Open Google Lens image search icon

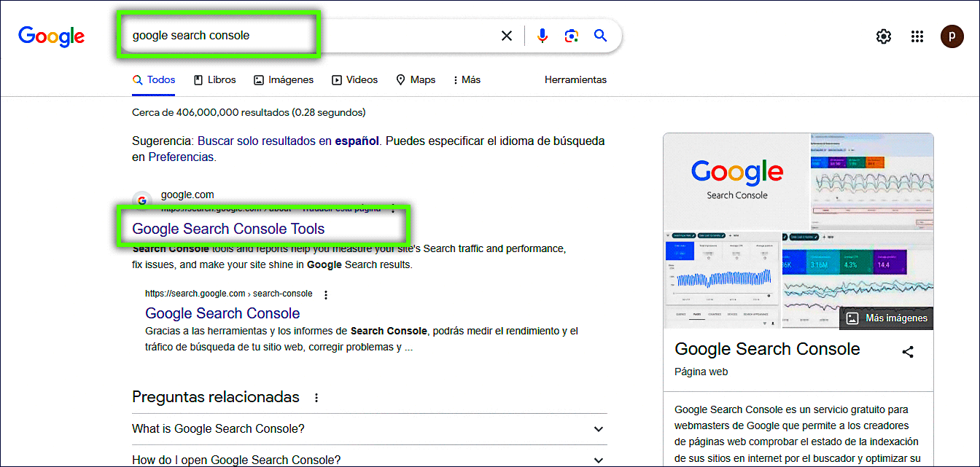[x=571, y=36]
